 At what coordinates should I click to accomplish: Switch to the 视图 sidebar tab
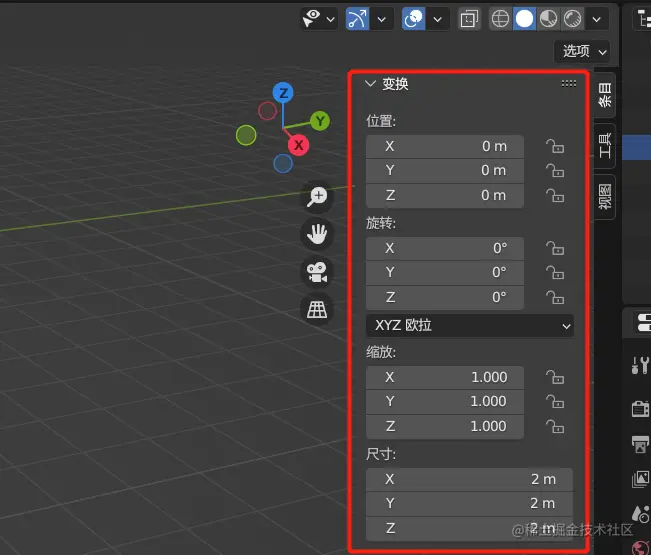(604, 197)
